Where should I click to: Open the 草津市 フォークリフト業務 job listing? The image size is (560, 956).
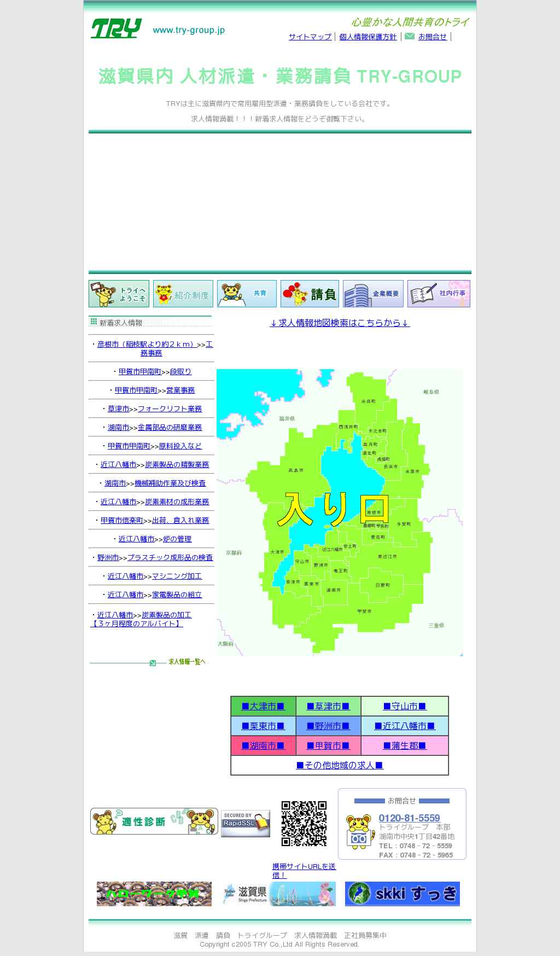click(x=170, y=409)
